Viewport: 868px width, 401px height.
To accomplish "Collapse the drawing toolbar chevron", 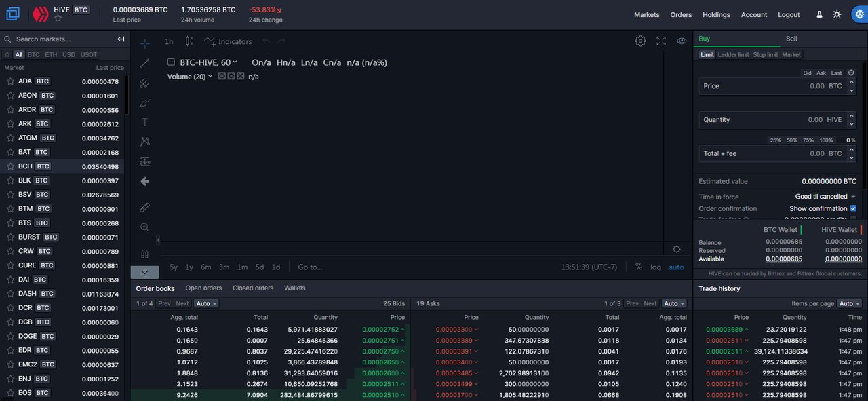I will [144, 272].
